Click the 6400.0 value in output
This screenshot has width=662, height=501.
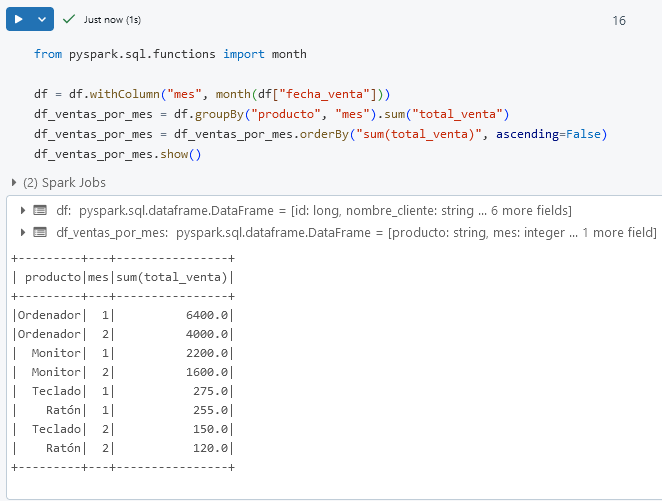207,315
